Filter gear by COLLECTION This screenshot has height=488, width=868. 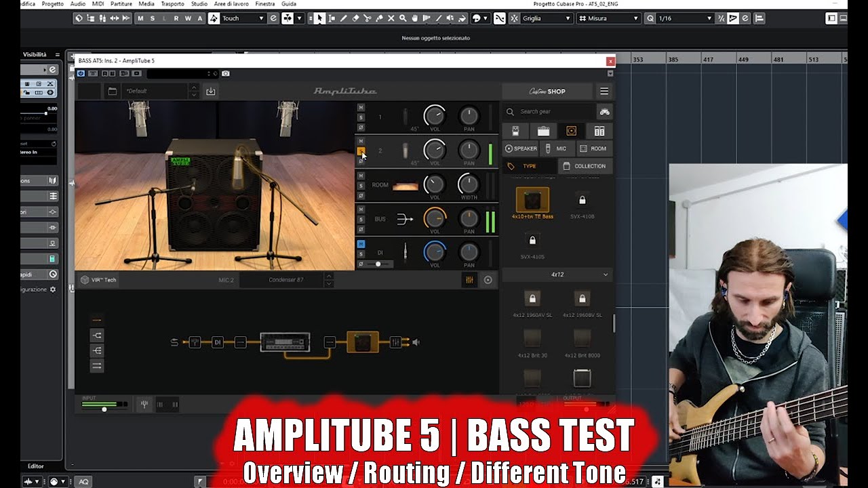pos(585,166)
